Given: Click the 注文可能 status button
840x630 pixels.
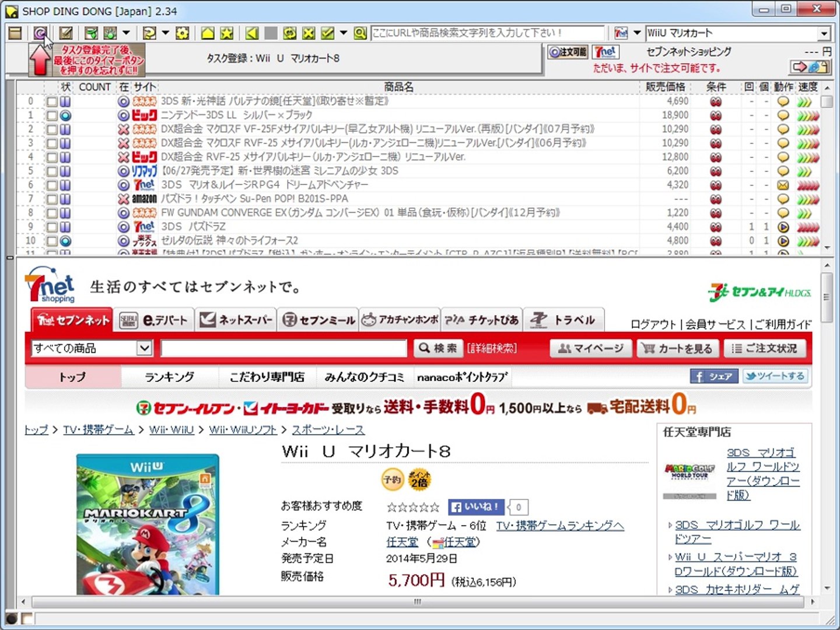Looking at the screenshot, I should 568,52.
